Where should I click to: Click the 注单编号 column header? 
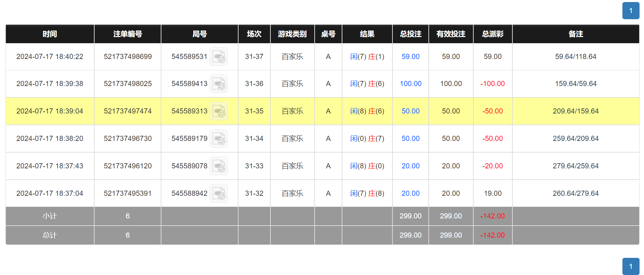127,34
